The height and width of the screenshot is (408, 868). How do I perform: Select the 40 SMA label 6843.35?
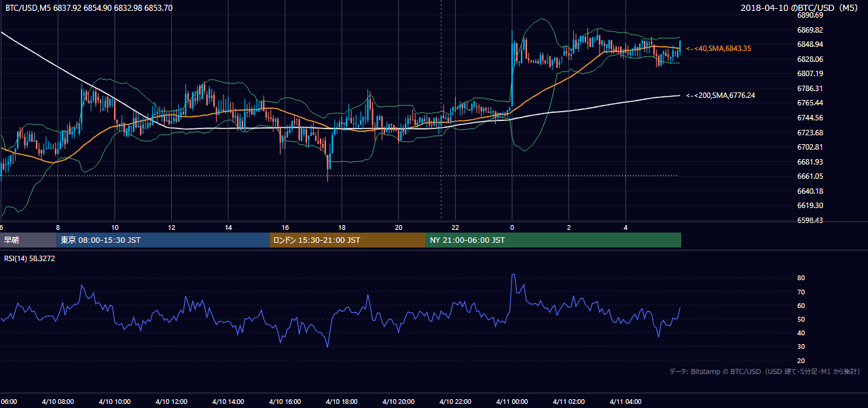719,48
